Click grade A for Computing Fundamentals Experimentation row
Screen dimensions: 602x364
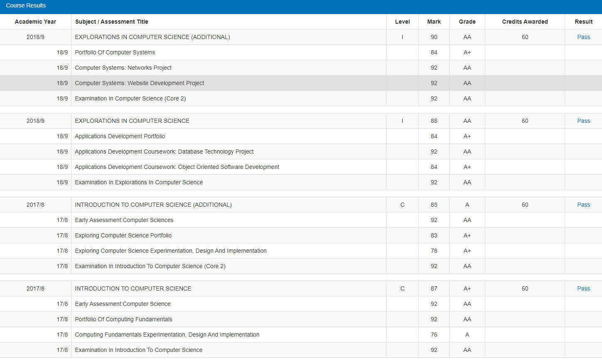pos(467,335)
